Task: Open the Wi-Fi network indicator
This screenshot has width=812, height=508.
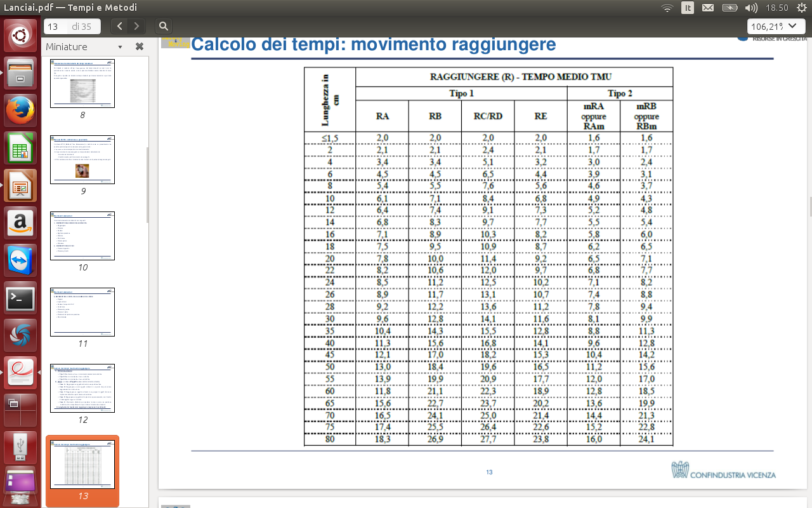Action: [667, 8]
